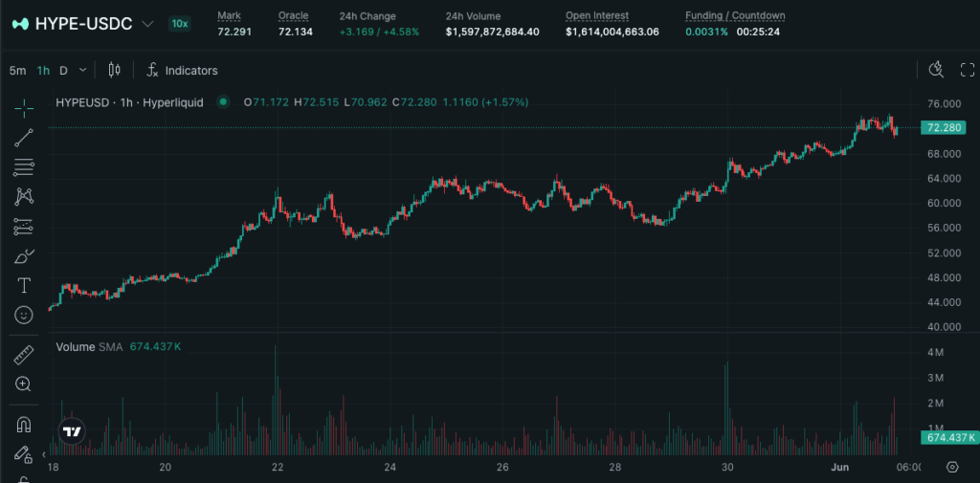Switch to the 1h timeframe
980x483 pixels.
coord(43,71)
